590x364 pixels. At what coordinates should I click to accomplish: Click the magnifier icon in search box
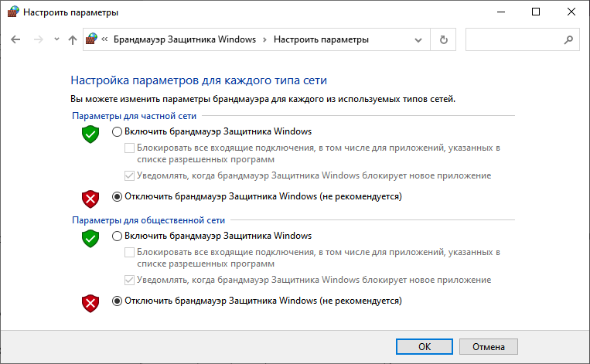[x=568, y=39]
